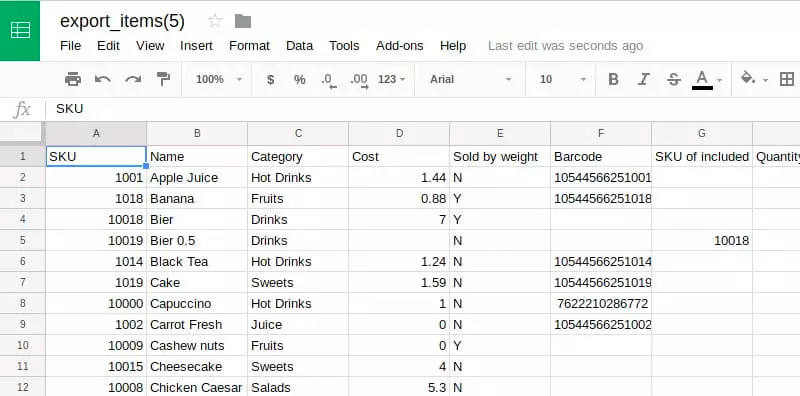The width and height of the screenshot is (800, 396).
Task: Select the SKU cell 10015
Action: [96, 366]
